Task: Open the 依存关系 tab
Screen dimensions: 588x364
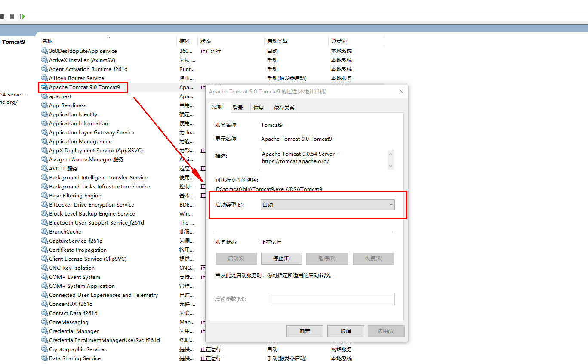Action: [x=284, y=108]
